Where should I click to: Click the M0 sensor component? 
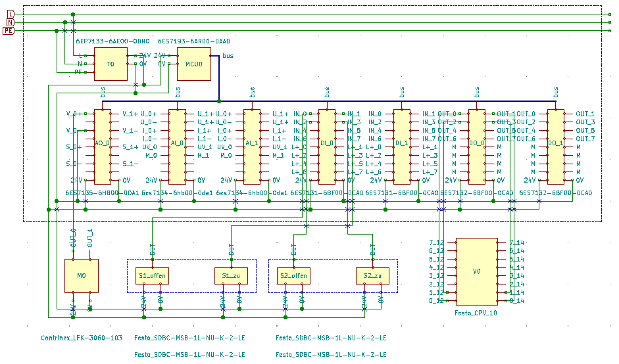coord(81,275)
